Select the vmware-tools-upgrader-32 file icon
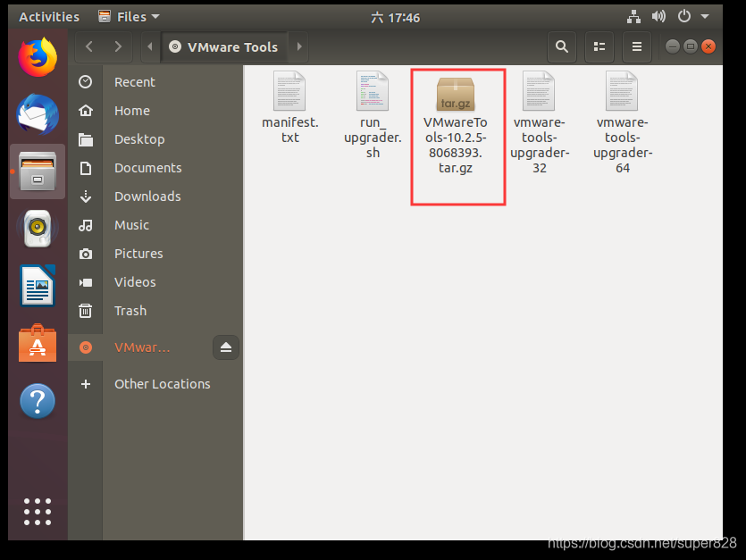The width and height of the screenshot is (746, 560). point(539,90)
